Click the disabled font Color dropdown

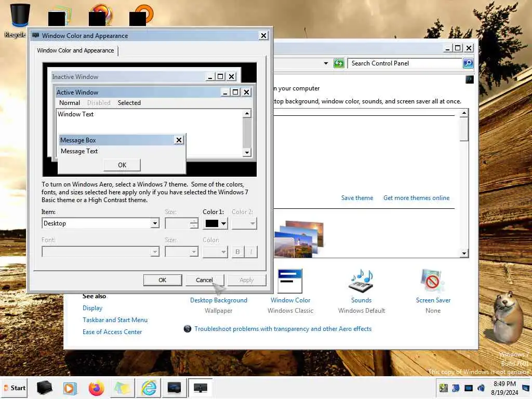(215, 252)
